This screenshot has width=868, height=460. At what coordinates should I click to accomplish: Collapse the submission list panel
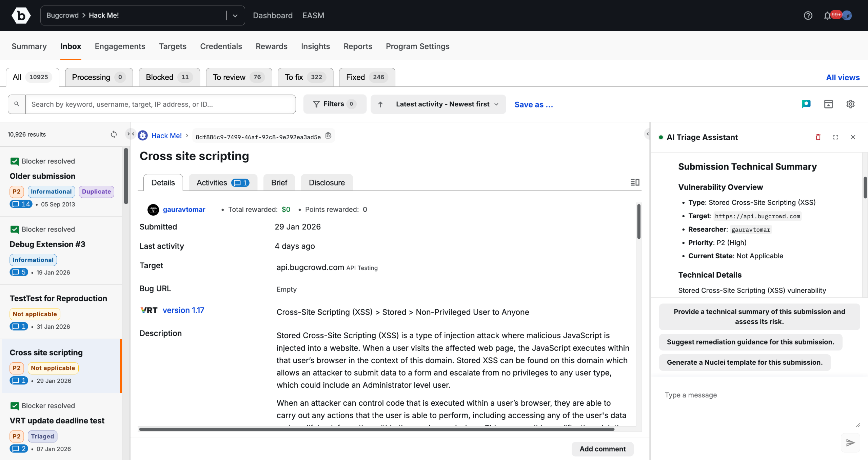click(x=131, y=134)
